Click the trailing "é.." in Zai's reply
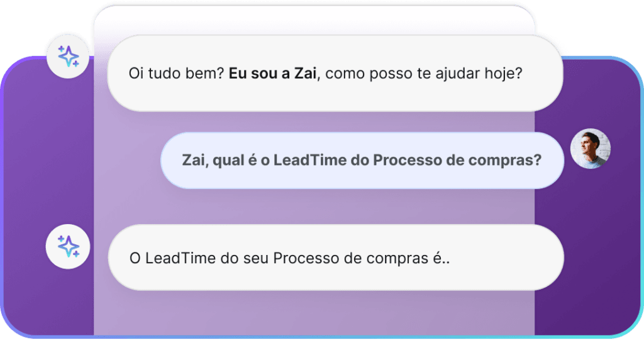644x340 pixels. pos(443,258)
